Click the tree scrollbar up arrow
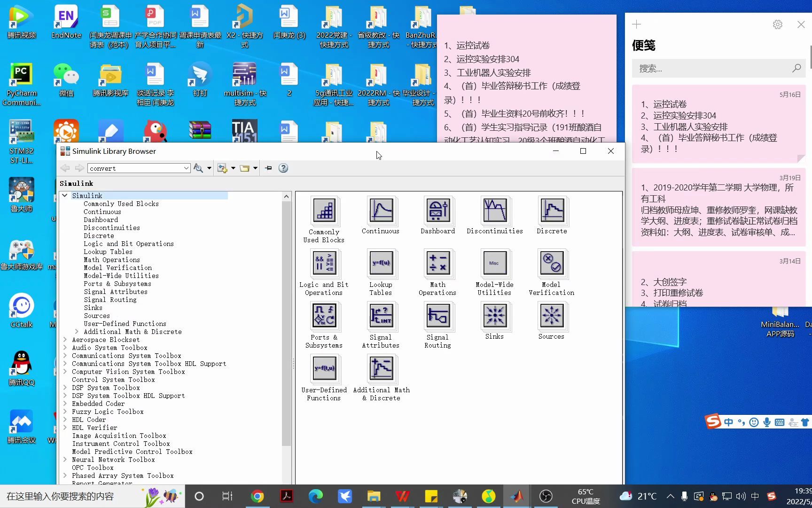Viewport: 812px width, 508px height. pyautogui.click(x=286, y=196)
